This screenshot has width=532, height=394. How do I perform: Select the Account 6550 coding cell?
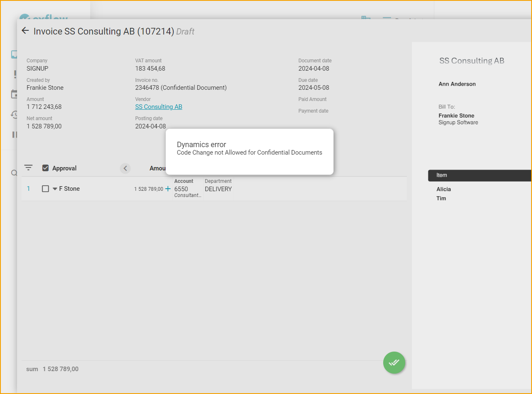click(x=187, y=189)
